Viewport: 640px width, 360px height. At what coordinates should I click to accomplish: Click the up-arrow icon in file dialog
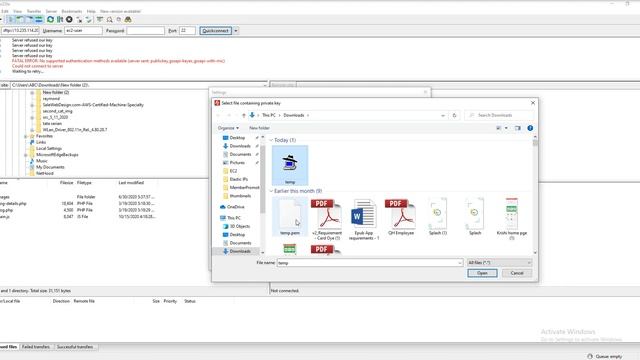point(244,116)
